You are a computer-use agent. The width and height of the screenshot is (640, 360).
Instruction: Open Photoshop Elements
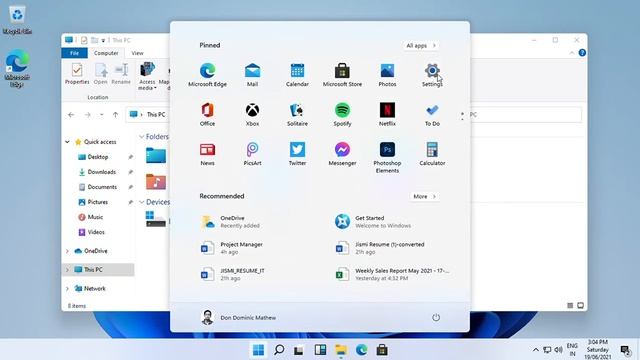(x=387, y=157)
